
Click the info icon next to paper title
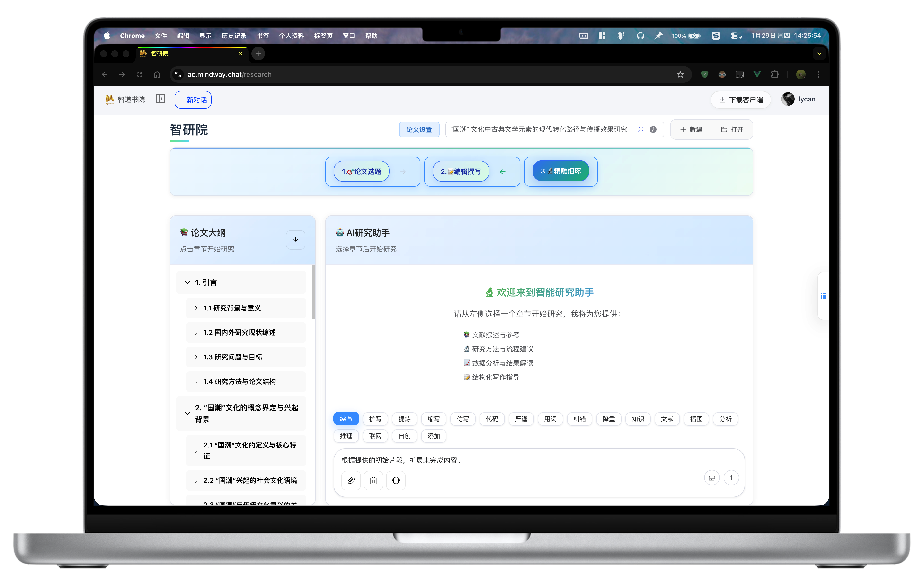pyautogui.click(x=653, y=129)
